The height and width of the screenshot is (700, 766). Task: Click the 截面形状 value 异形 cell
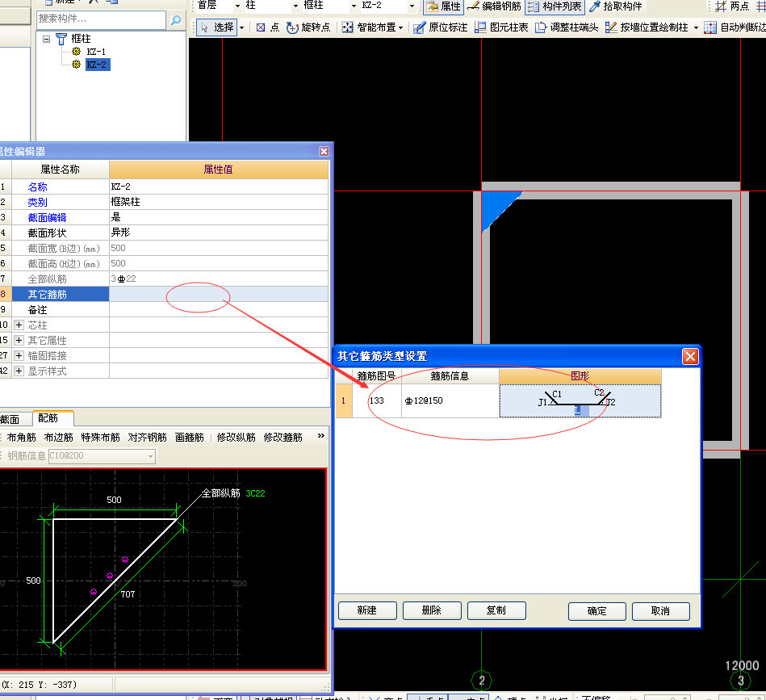(219, 233)
